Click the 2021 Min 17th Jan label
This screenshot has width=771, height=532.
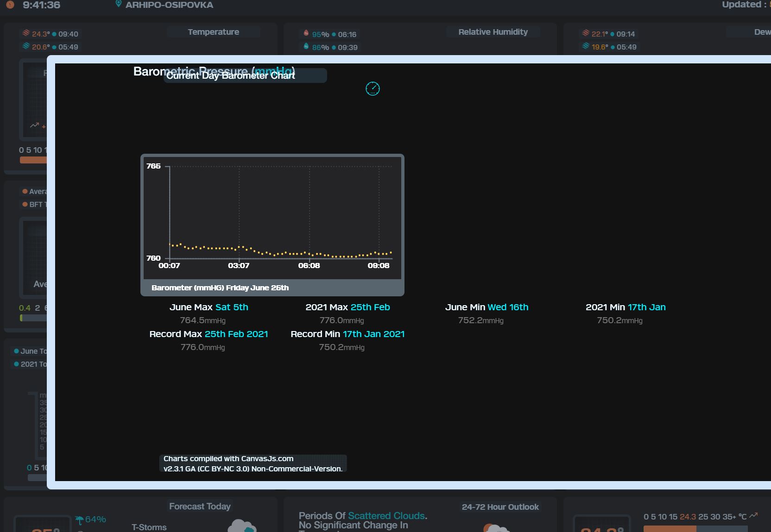pyautogui.click(x=626, y=307)
